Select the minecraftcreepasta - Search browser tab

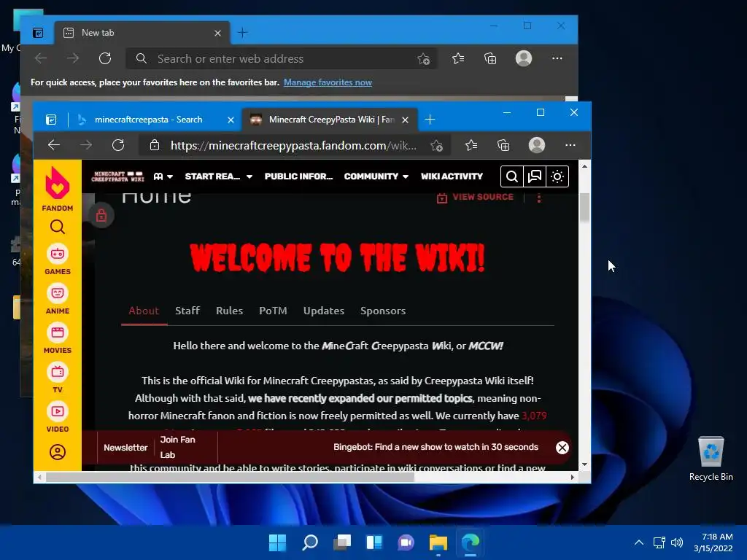coord(147,120)
